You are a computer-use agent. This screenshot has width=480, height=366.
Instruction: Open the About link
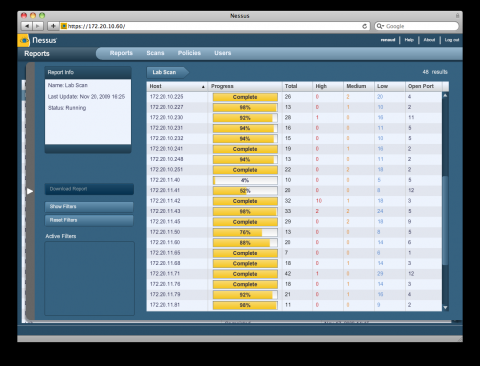tap(429, 40)
